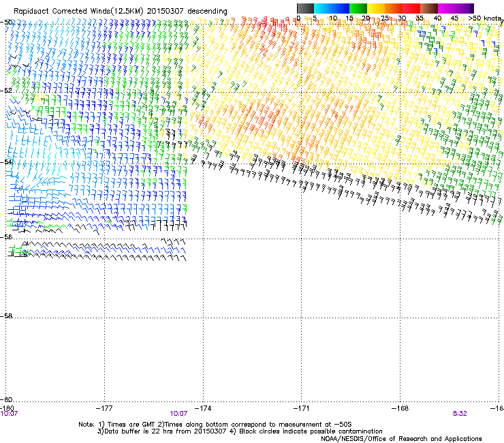Screen dimensions: 504x443
Task: Click the 'NOAA/NESDIS/Office of Research and Applications' credit
Action: pyautogui.click(x=401, y=439)
